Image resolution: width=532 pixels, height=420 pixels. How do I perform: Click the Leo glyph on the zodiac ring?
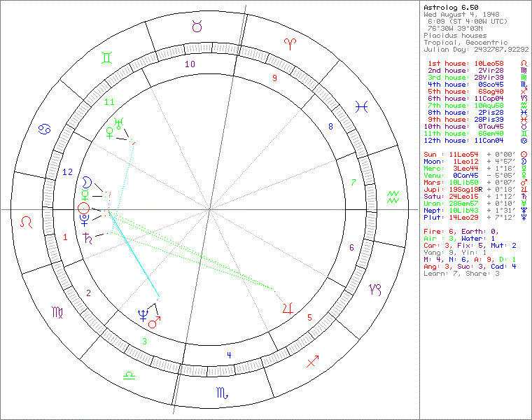click(x=27, y=222)
